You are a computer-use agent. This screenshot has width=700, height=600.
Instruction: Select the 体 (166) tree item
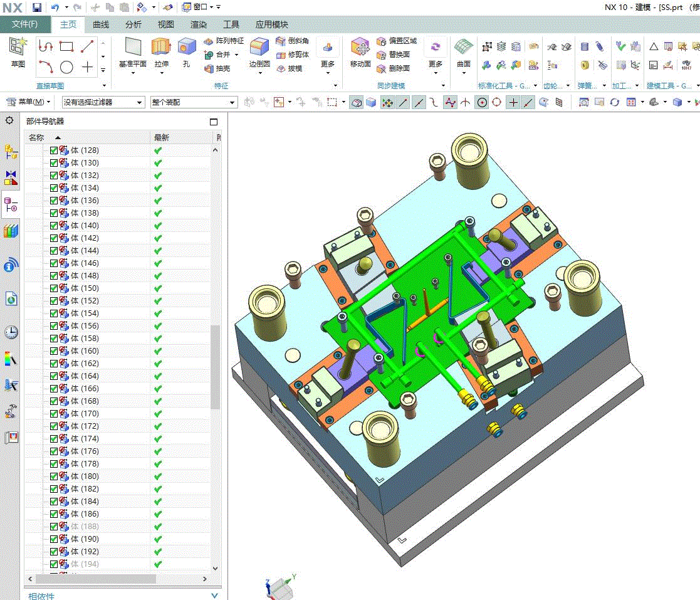point(85,389)
